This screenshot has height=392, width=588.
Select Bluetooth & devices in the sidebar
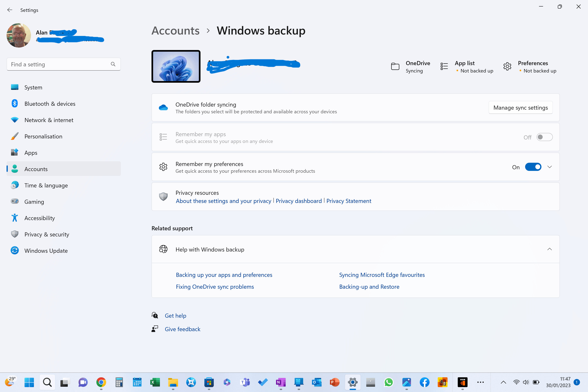[50, 104]
